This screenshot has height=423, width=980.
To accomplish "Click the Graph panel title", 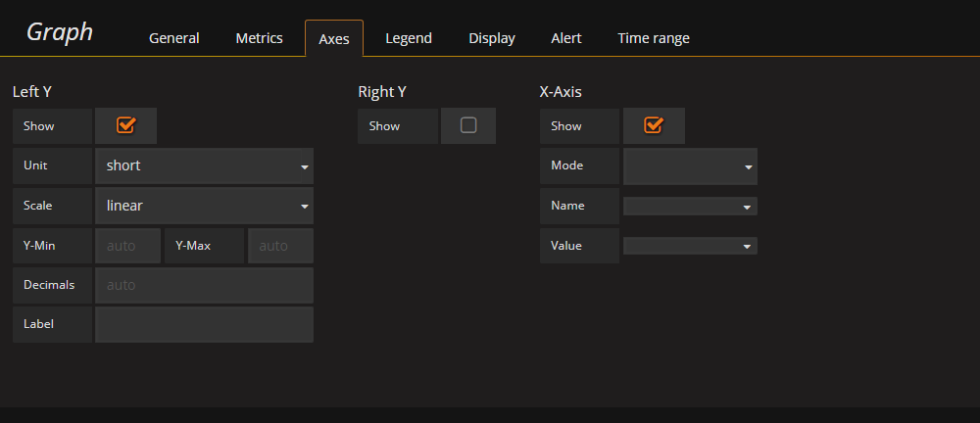I will pos(60,32).
